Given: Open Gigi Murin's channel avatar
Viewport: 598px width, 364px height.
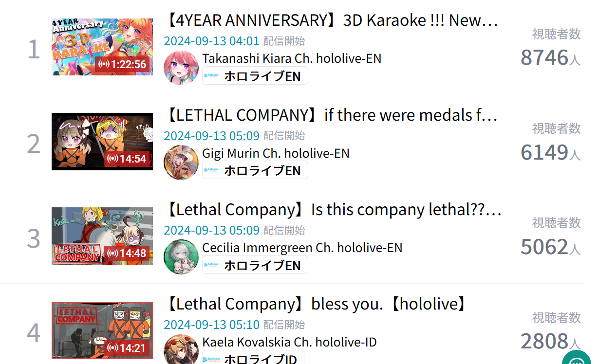Looking at the screenshot, I should [x=181, y=162].
